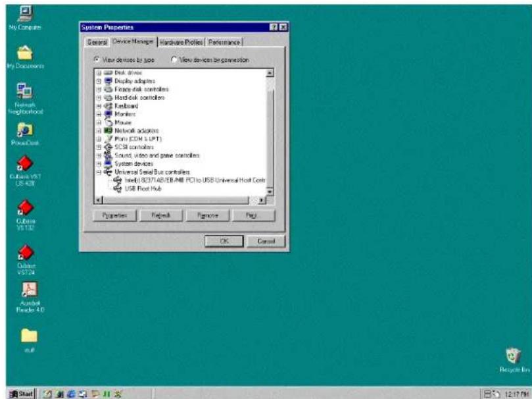Click the SCSI controllers icon
Viewport: 532px width, 399px height.
pyautogui.click(x=109, y=147)
